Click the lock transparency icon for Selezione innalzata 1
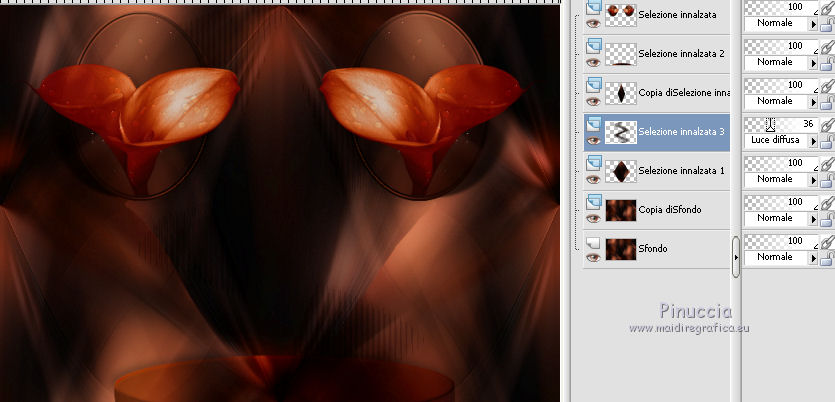Viewport: 835px width, 402px height. coord(827,180)
